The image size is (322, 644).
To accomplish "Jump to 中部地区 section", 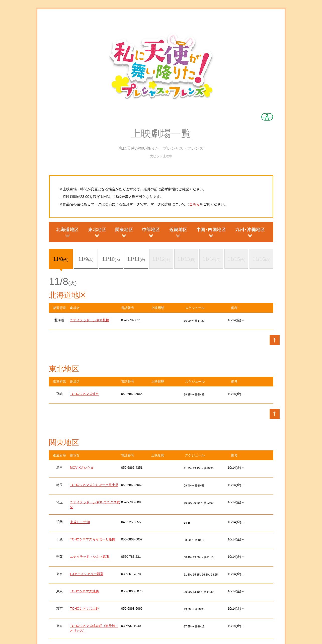I will tap(151, 232).
